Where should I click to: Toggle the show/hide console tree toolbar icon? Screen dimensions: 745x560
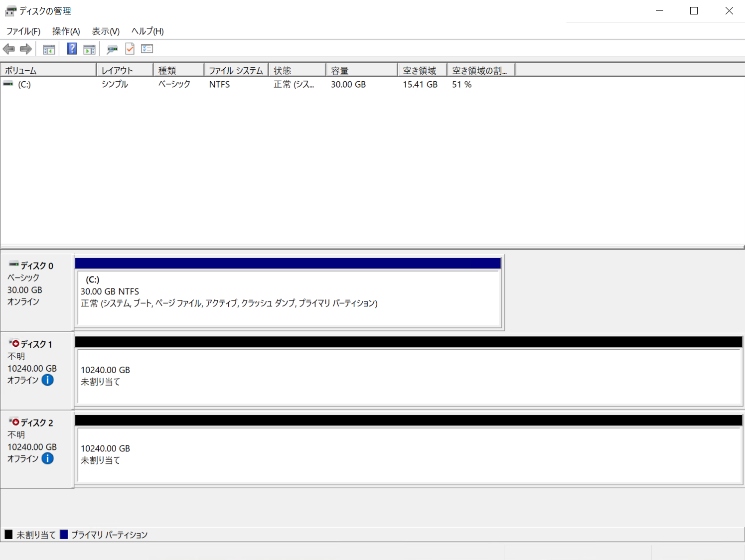48,48
